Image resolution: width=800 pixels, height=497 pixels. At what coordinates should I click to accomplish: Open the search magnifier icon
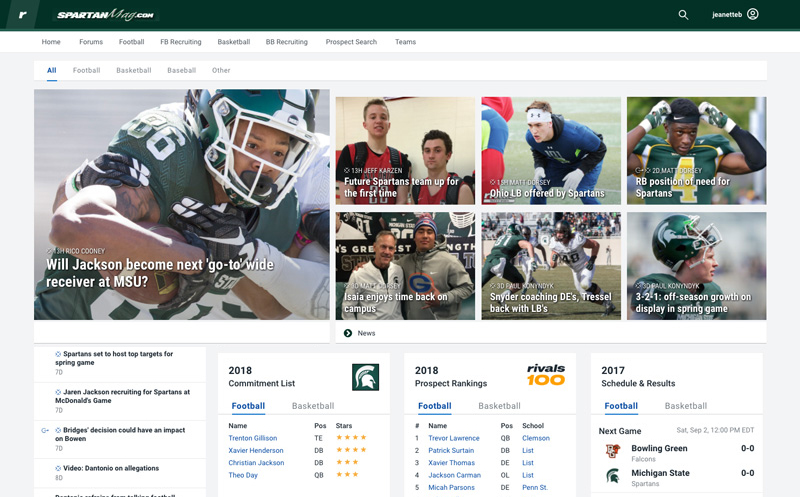(x=683, y=15)
